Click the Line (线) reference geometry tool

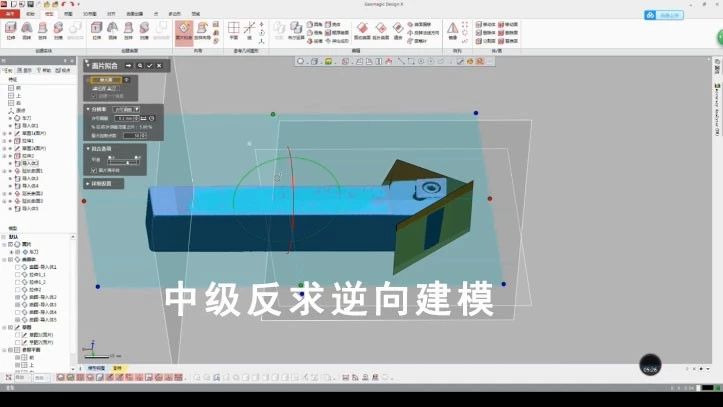click(x=249, y=33)
